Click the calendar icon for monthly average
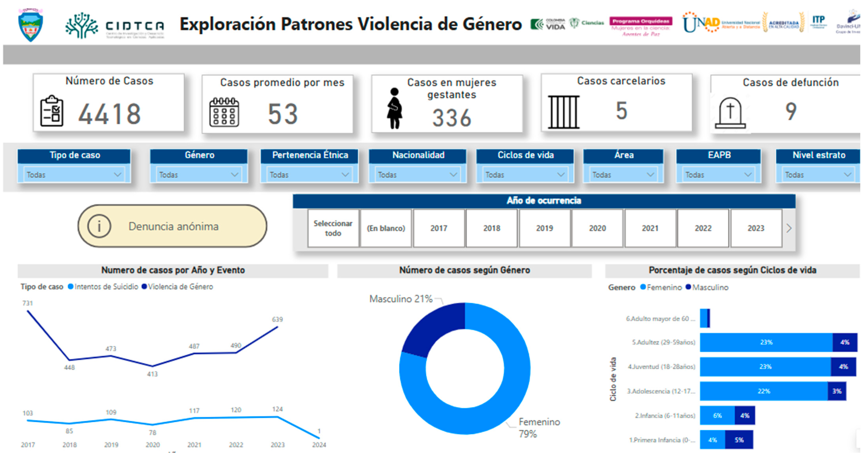Viewport: 868px width, 455px height. click(224, 112)
